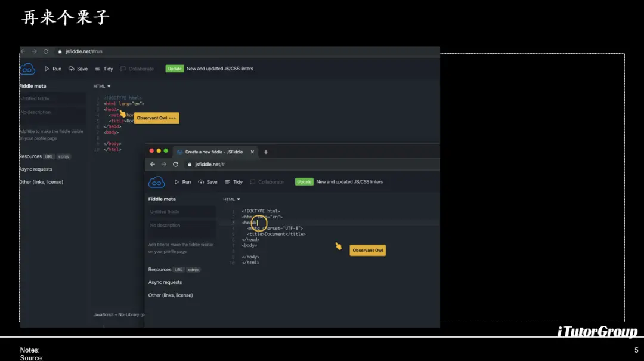Click Save in the front JSFiddle window
This screenshot has width=644, height=361.
(208, 182)
